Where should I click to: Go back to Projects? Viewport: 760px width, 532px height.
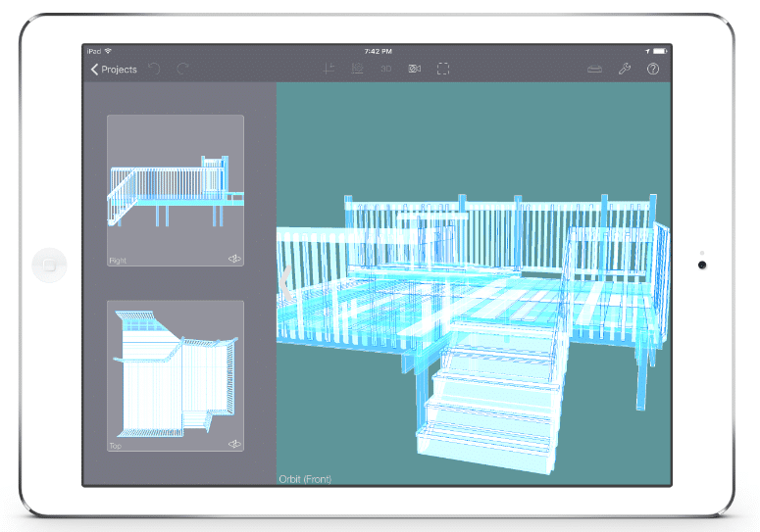pyautogui.click(x=114, y=70)
